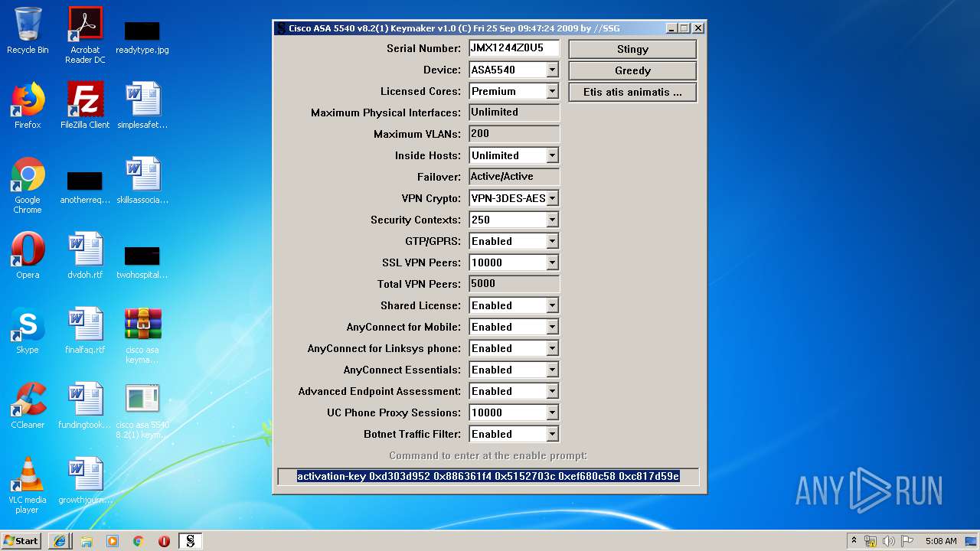Screen dimensions: 980x551
Task: Select cisco asa 5540 8.2(1) keymaker application icon
Action: click(142, 410)
